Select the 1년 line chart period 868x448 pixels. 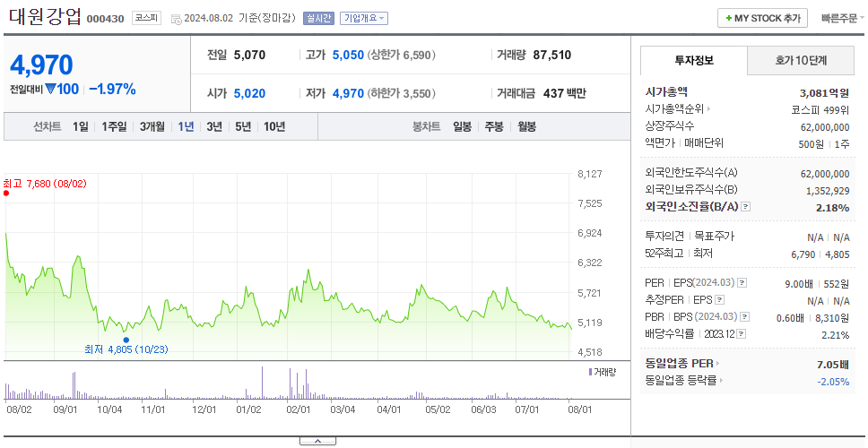pyautogui.click(x=186, y=126)
